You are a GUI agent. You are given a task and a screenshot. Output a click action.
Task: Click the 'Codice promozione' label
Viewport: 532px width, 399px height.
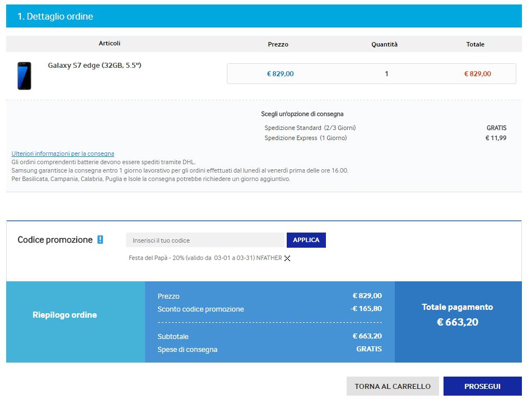pos(55,240)
